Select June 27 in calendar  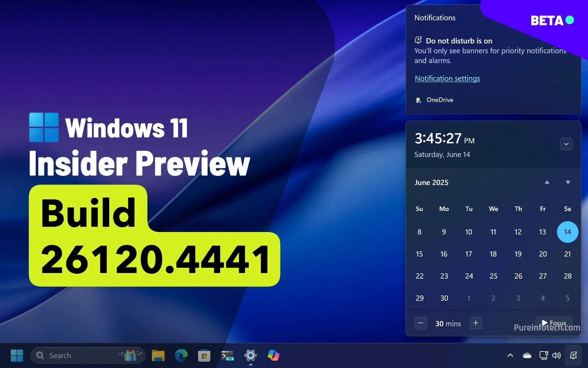click(x=543, y=276)
